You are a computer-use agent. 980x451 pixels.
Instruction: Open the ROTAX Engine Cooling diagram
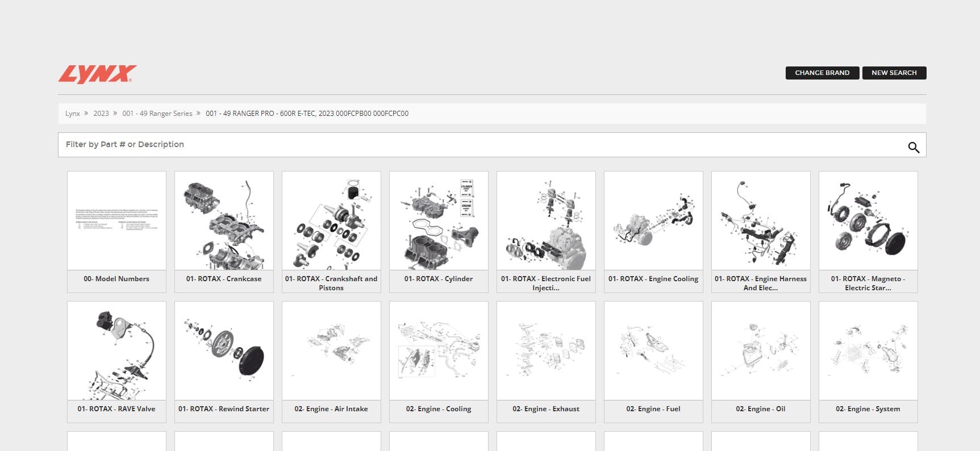tap(653, 221)
